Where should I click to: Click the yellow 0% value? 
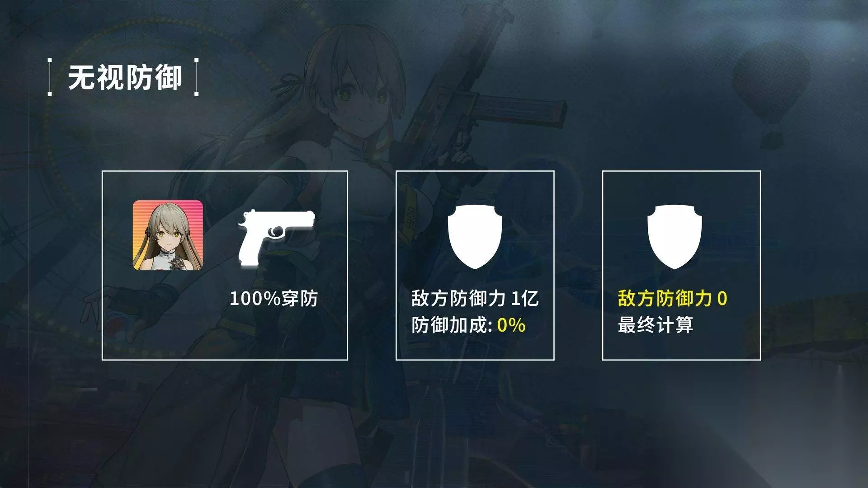tap(511, 325)
